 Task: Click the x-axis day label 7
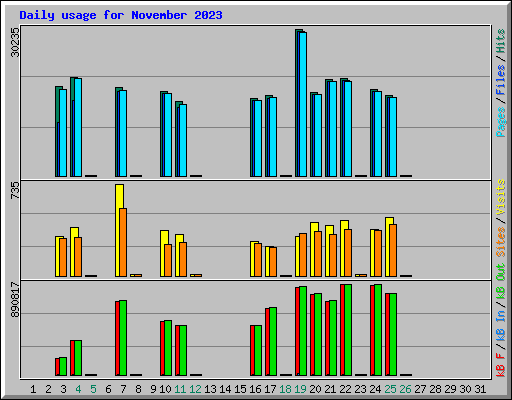(x=123, y=389)
